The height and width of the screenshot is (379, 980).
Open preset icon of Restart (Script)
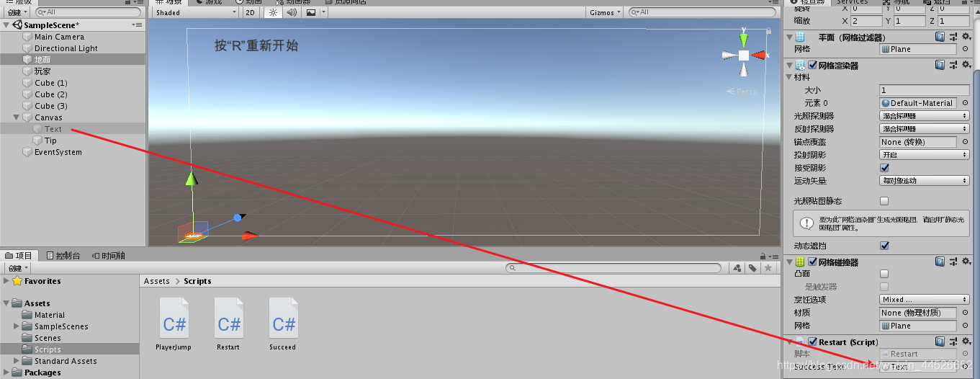953,342
